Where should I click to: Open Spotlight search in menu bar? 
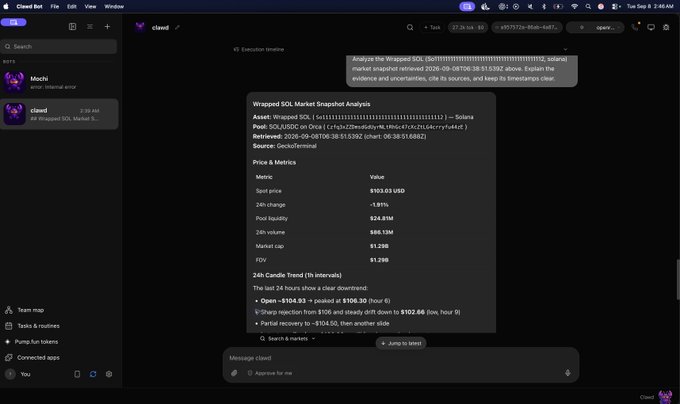(x=588, y=7)
